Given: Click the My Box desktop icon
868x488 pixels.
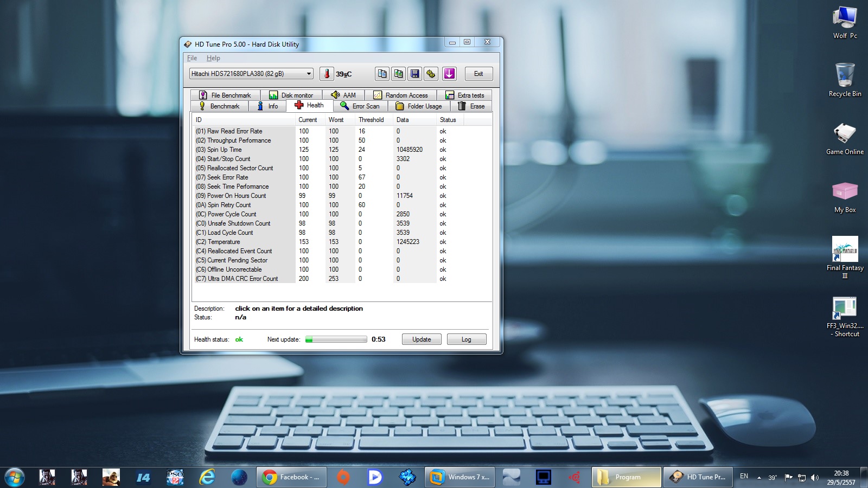Looking at the screenshot, I should pyautogui.click(x=845, y=197).
